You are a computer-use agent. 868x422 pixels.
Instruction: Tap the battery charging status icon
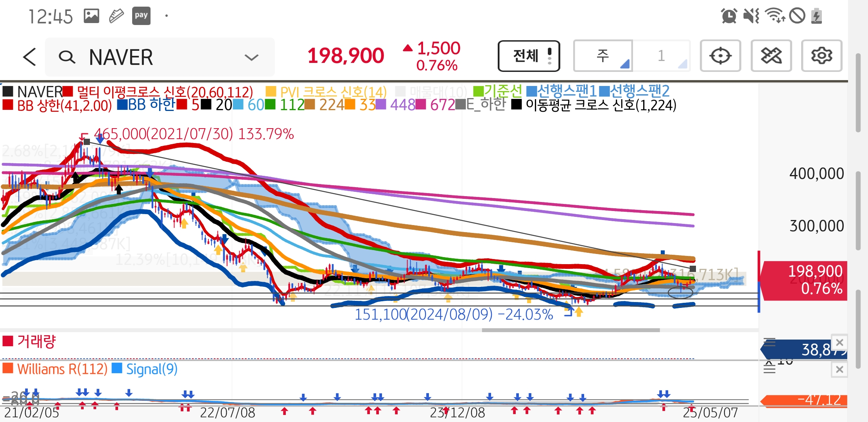coord(816,16)
